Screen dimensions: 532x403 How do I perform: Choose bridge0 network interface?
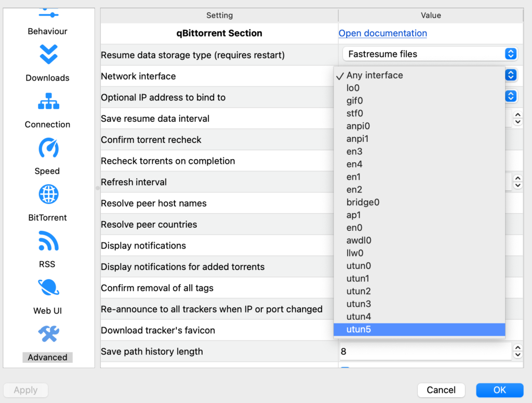click(419, 202)
